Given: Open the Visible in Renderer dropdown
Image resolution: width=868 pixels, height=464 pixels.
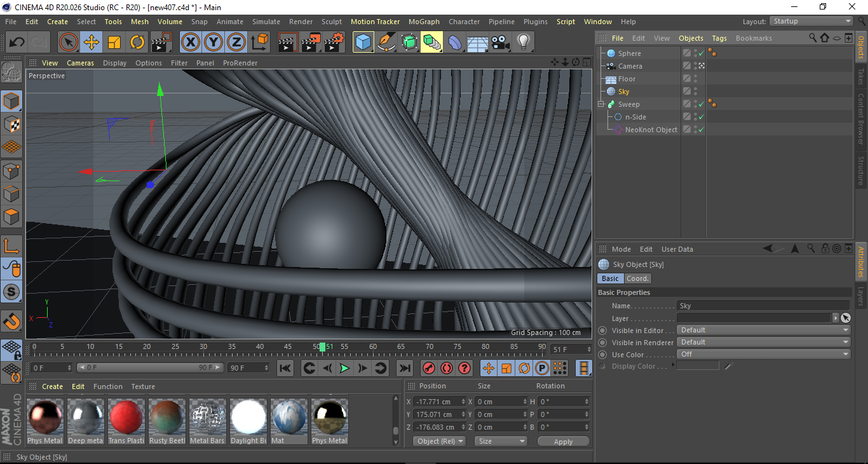Looking at the screenshot, I should [x=764, y=342].
